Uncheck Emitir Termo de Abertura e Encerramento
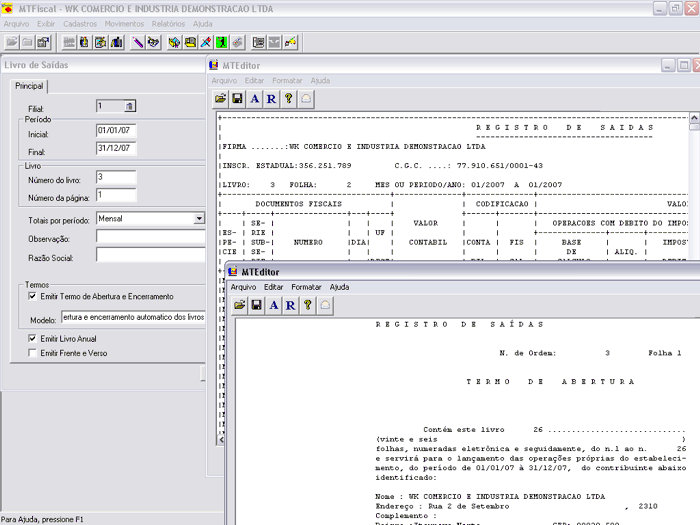This screenshot has width=700, height=525. coord(32,297)
